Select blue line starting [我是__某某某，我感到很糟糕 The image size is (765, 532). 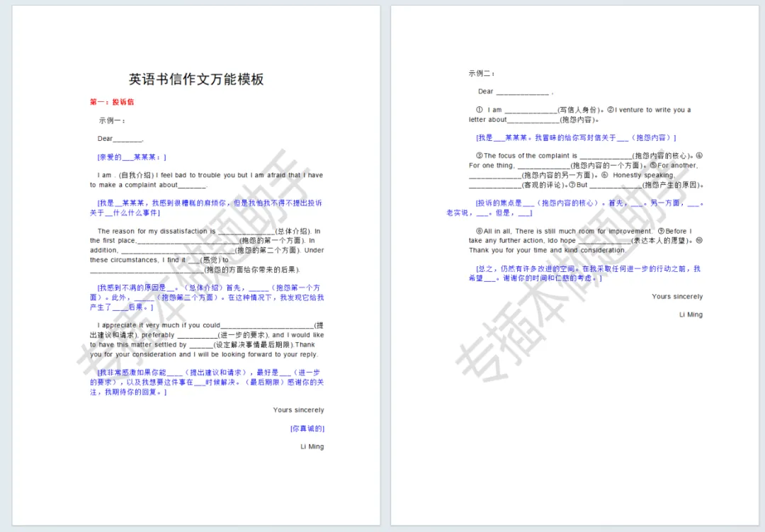click(x=210, y=203)
